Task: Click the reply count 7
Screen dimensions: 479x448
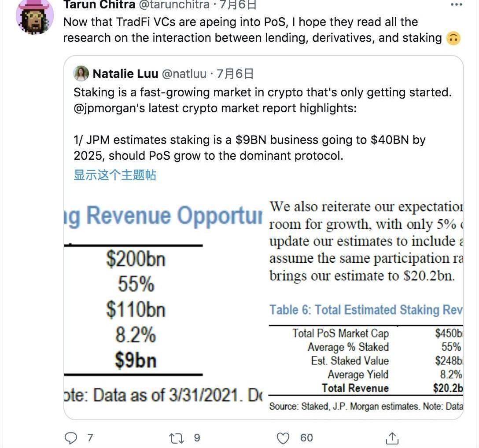Action: tap(90, 438)
